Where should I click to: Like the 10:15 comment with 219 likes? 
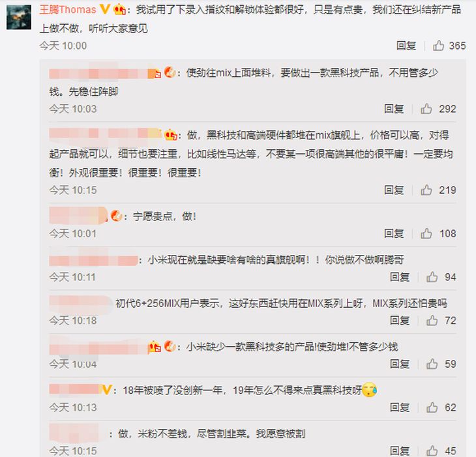(x=426, y=190)
